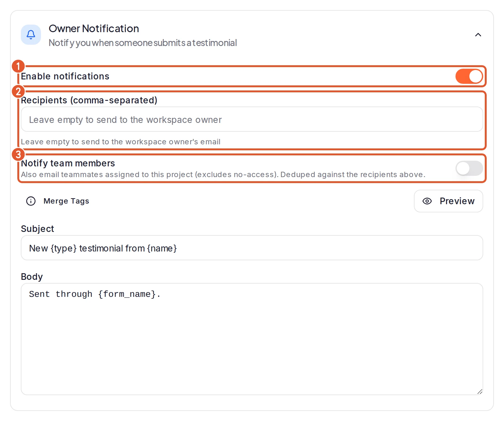Click 'Leave empty to send to the workspace owner's email' hint
This screenshot has height=421, width=504.
point(121,142)
